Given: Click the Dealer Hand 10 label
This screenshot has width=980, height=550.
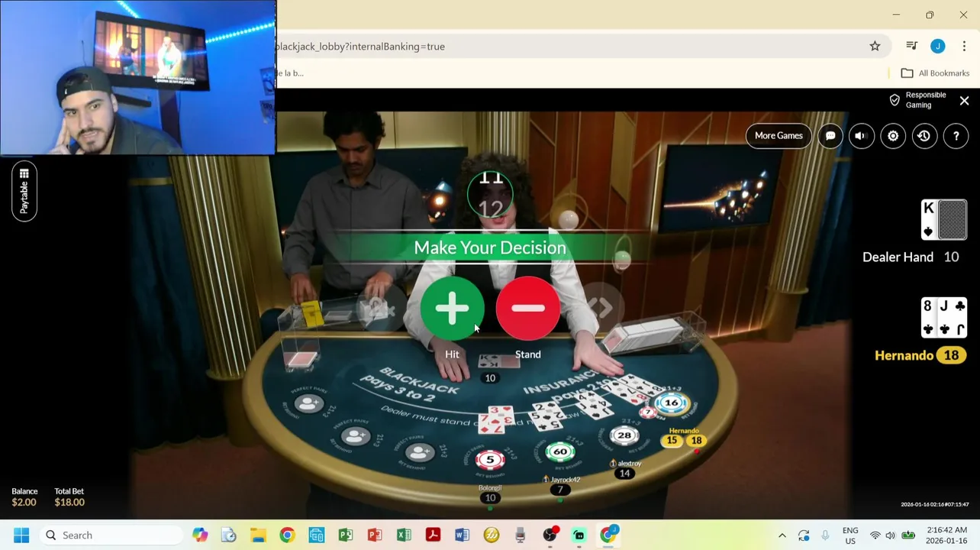Looking at the screenshot, I should (911, 257).
